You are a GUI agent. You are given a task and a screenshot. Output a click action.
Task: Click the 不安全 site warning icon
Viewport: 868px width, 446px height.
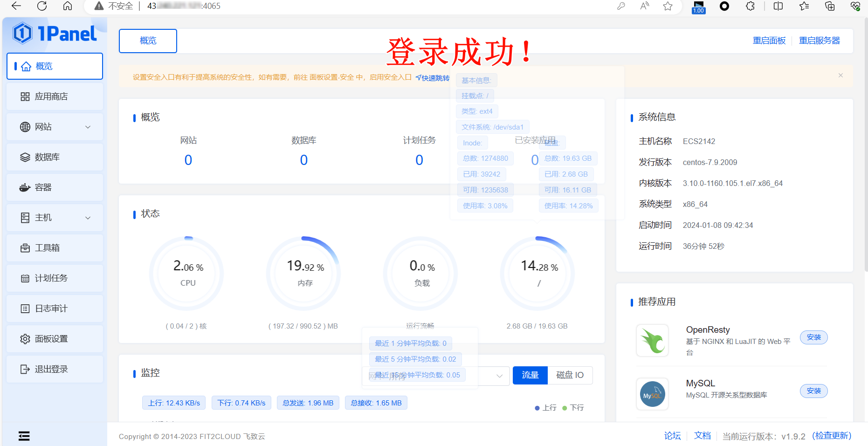99,6
